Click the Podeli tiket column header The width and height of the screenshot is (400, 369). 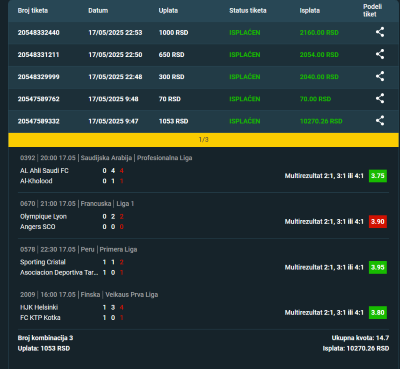coord(372,11)
